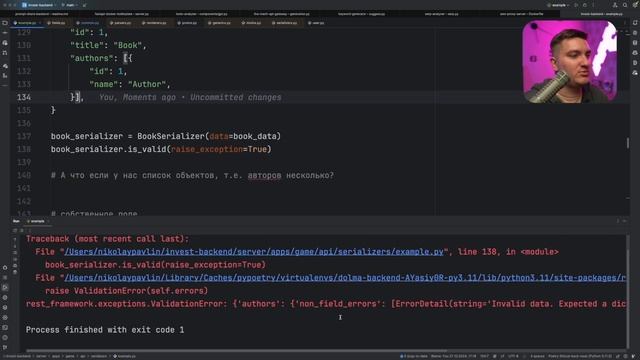This screenshot has height=360, width=640.
Task: Select the example tab in Run panel
Action: point(37,221)
